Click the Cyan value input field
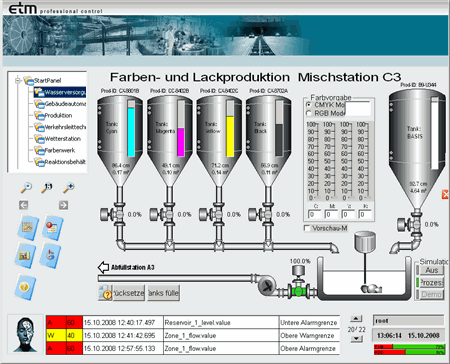Screen dimensions: 450x364 coord(314,214)
